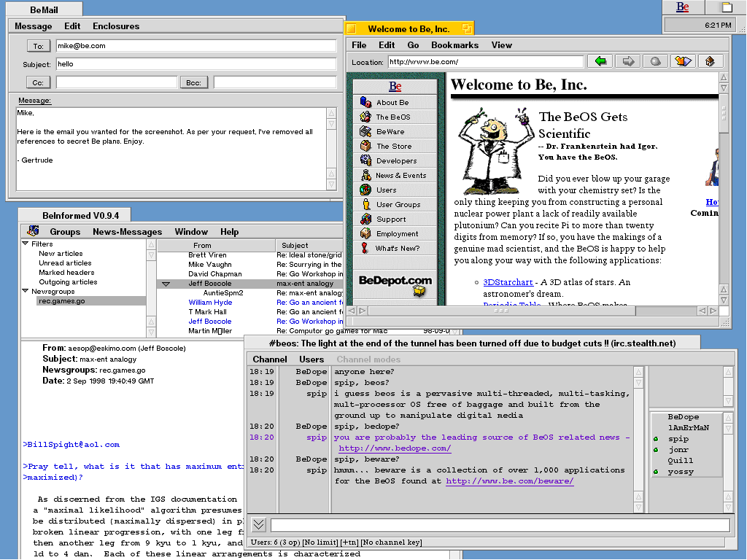Image resolution: width=747 pixels, height=560 pixels.
Task: Click the web page horizontal scrollbar thumb
Action: click(x=500, y=311)
